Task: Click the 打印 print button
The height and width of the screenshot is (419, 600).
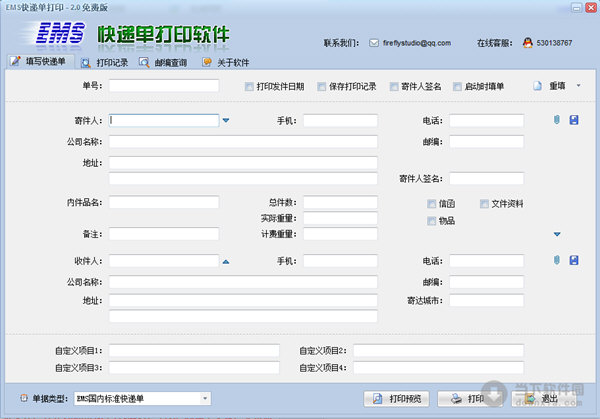Action: click(x=468, y=399)
